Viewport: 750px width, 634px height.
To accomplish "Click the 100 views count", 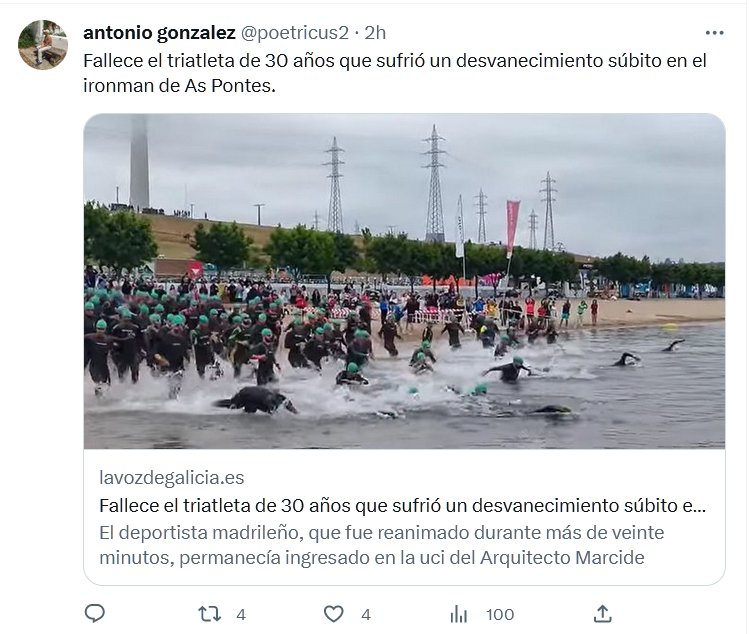I will coord(500,614).
